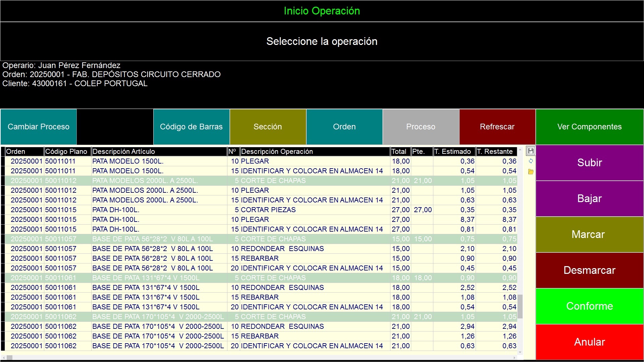Image resolution: width=644 pixels, height=362 pixels.
Task: Click the blue refresh arrows icon
Action: 531,161
